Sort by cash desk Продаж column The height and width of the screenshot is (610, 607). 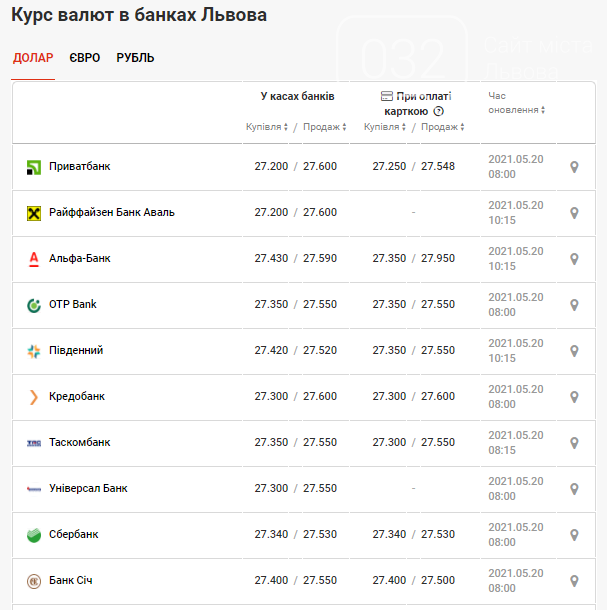324,127
